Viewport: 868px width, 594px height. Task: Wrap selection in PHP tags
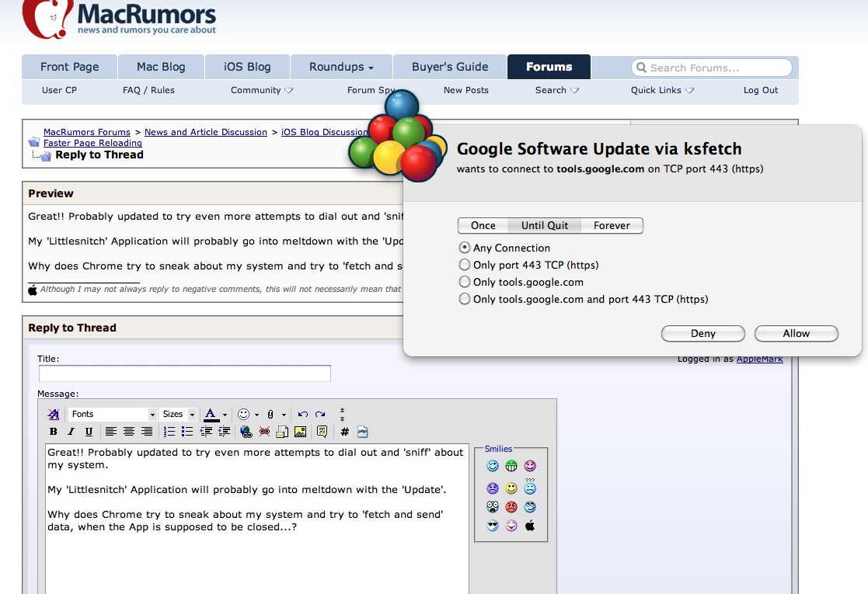pyautogui.click(x=363, y=432)
